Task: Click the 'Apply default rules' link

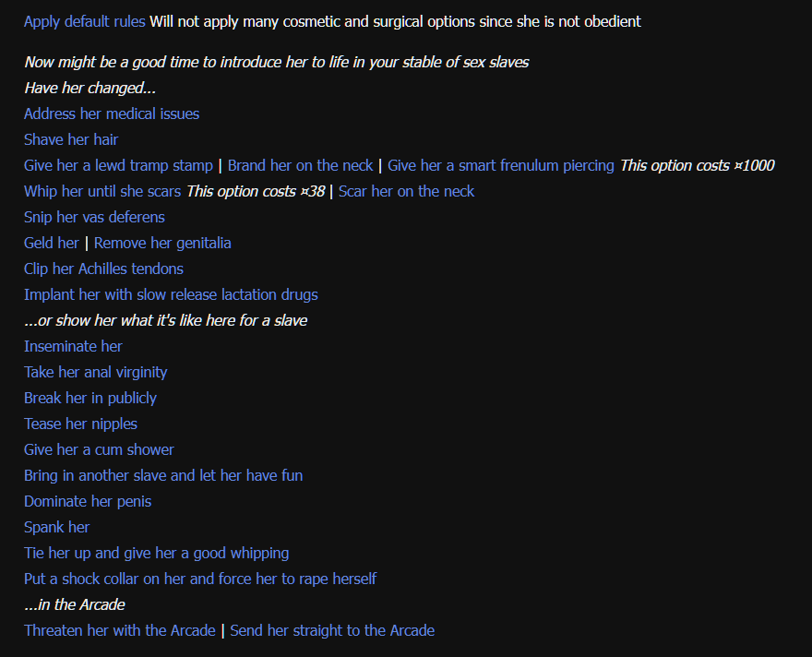Action: pos(84,21)
